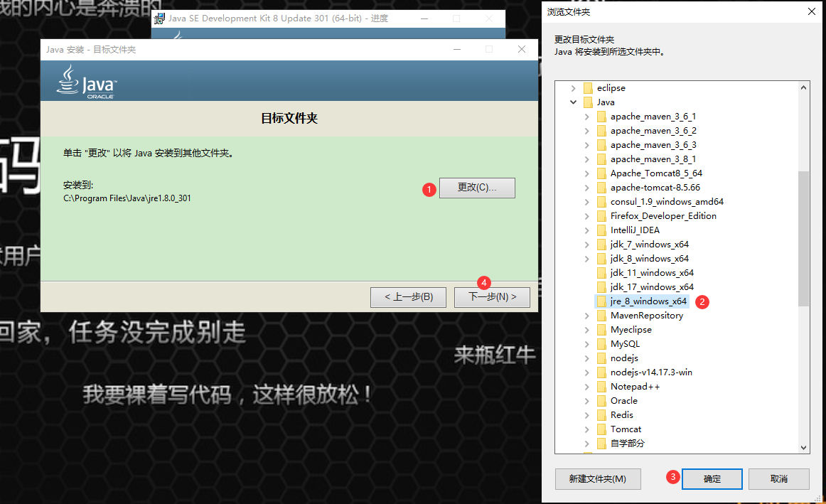Click jdk_17_windows_x64 folder icon
Screen dimensions: 826x504
click(x=601, y=287)
